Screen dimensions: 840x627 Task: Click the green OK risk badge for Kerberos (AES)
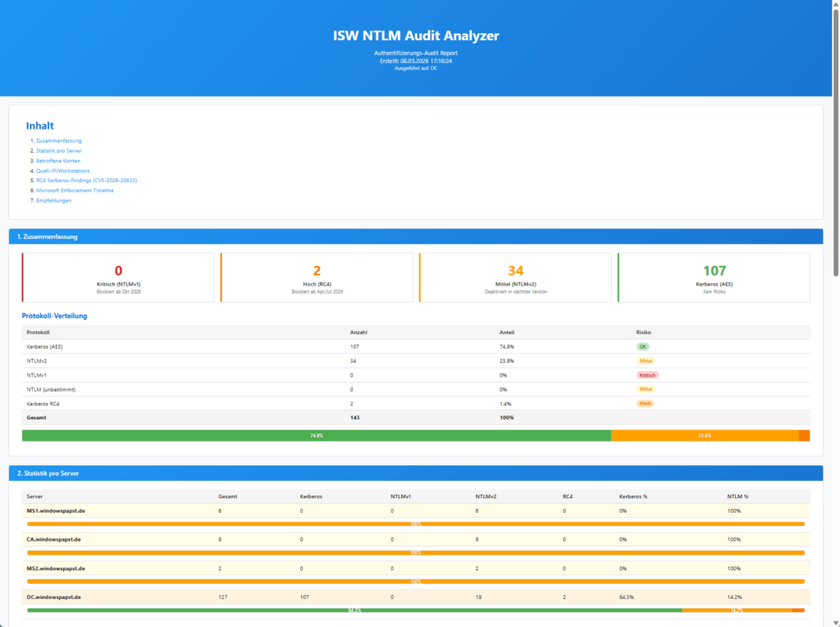645,346
